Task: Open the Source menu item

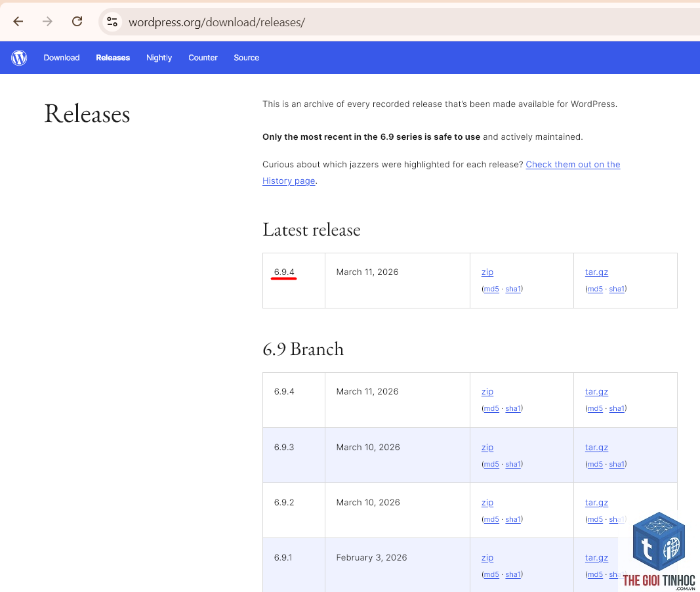Action: (247, 58)
